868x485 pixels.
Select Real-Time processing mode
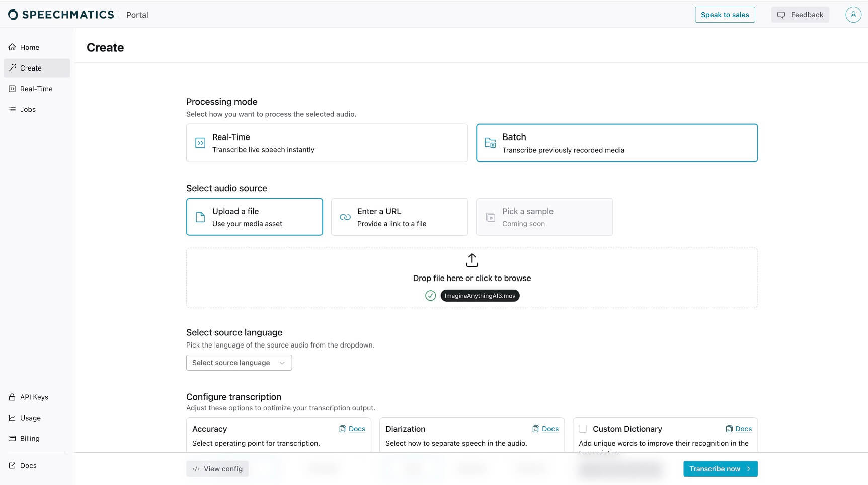coord(327,143)
